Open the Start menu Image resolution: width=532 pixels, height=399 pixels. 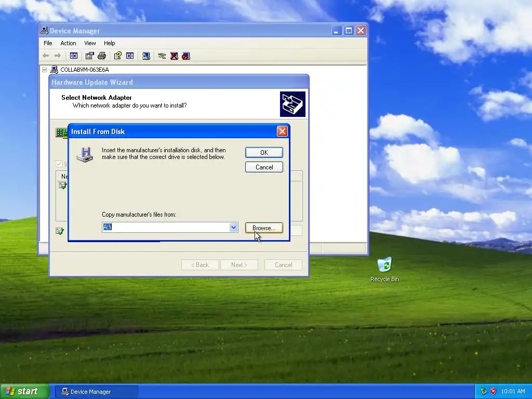(x=25, y=391)
